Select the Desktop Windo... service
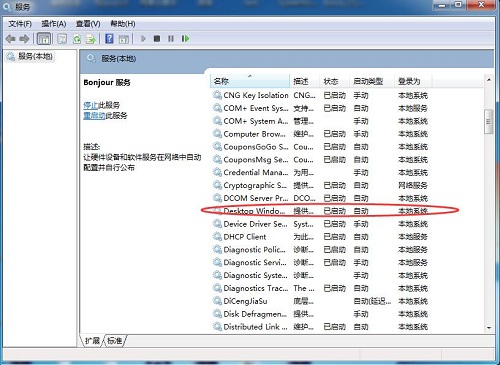Image resolution: width=500 pixels, height=365 pixels. [x=320, y=211]
